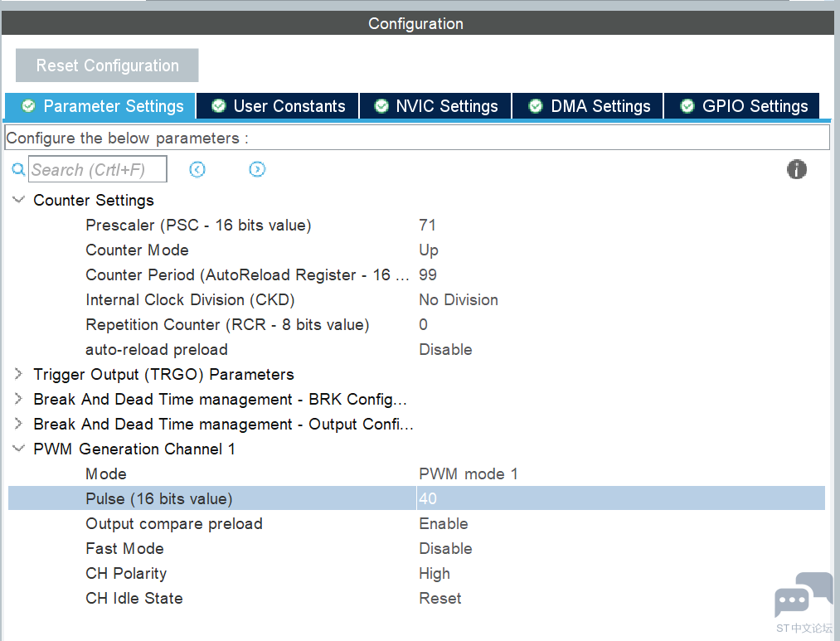Open the NVIC Settings tab
The height and width of the screenshot is (641, 840).
pyautogui.click(x=436, y=106)
